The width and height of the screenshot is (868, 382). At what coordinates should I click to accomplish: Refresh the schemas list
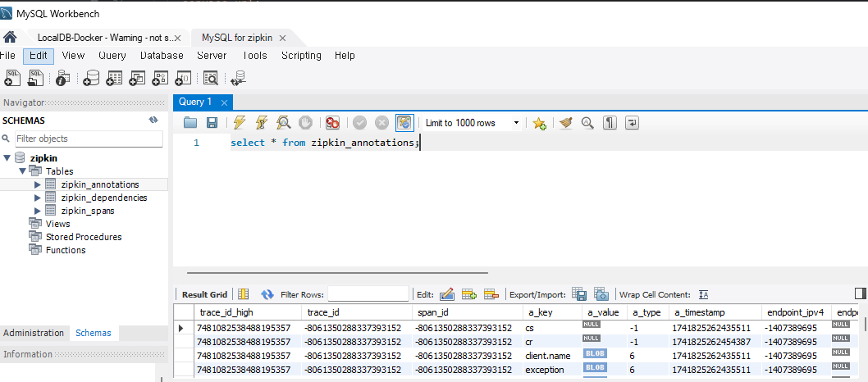(x=153, y=120)
